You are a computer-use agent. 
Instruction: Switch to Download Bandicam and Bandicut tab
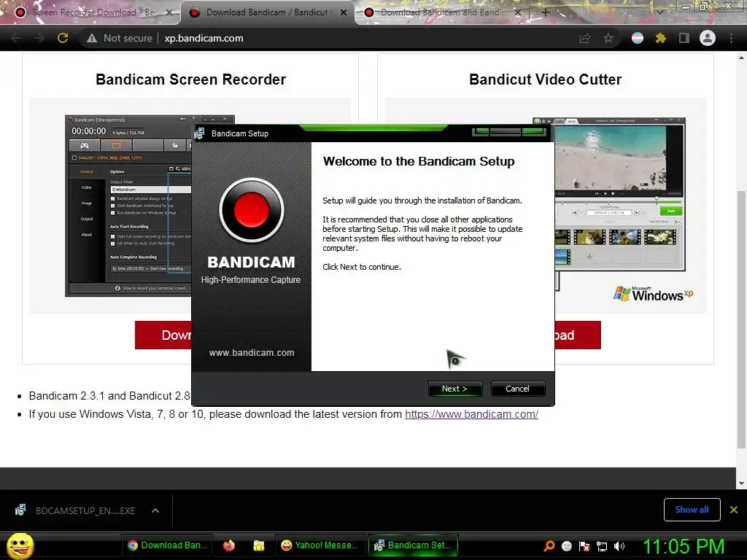coord(442,12)
